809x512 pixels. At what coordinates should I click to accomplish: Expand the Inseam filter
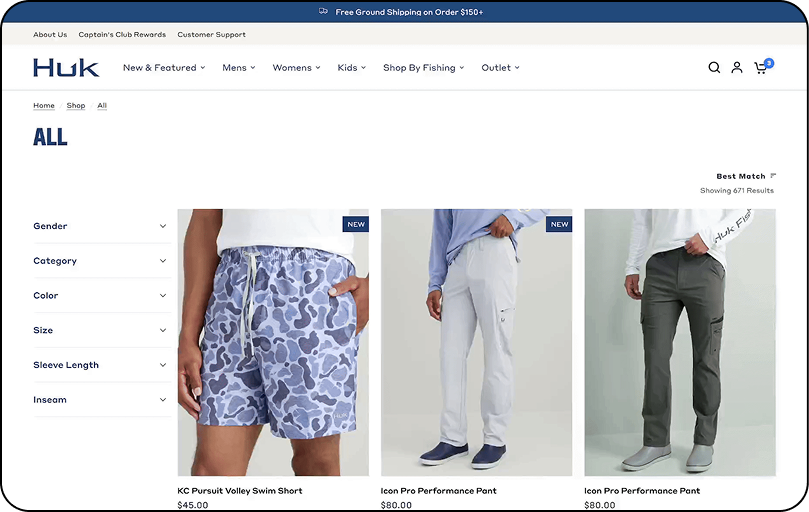(100, 400)
